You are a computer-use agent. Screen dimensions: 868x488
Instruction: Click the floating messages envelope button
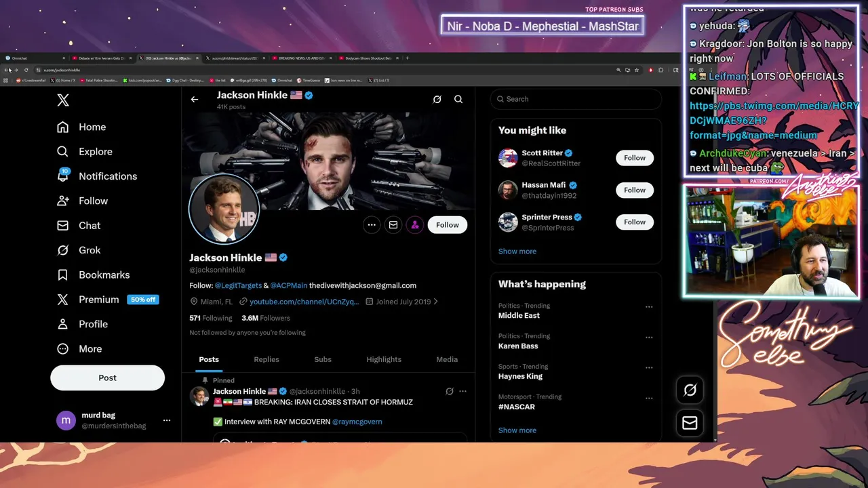point(690,423)
